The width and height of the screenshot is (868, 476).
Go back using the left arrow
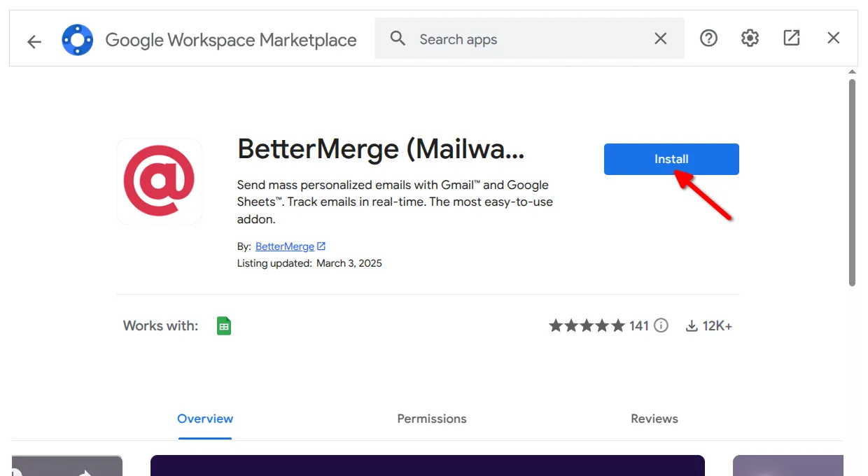(34, 41)
